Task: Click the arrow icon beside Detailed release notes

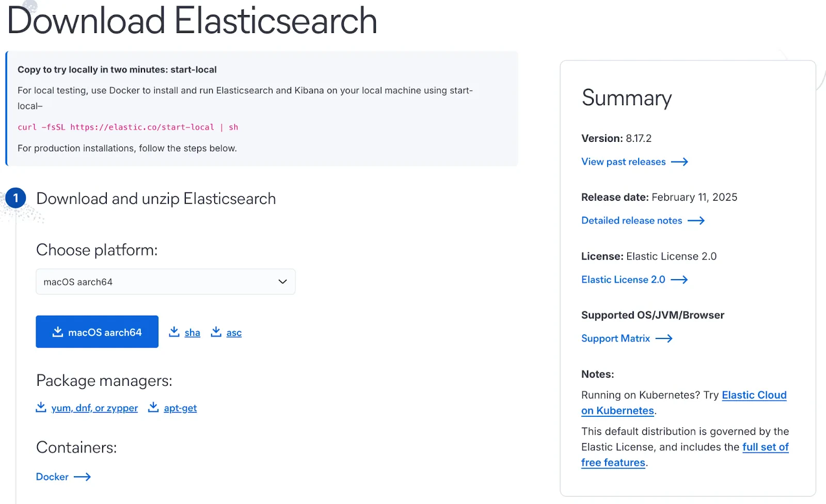Action: pos(697,220)
